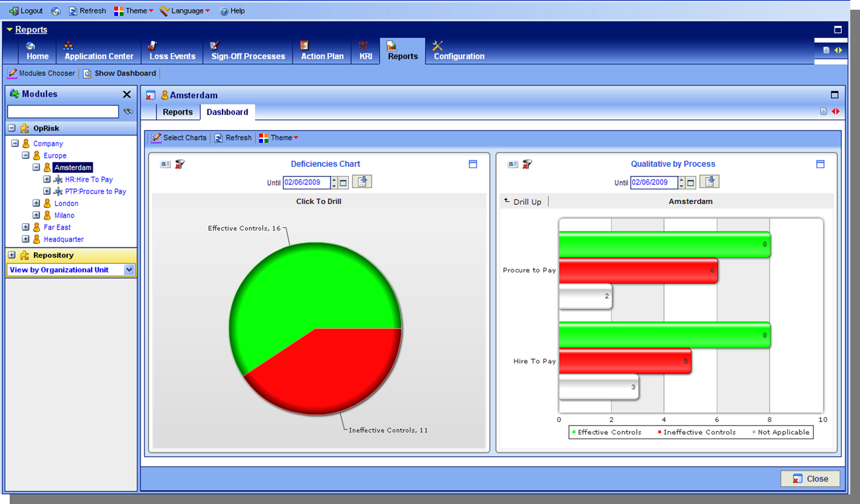Viewport: 860px width, 504px height.
Task: Click the Reports header link
Action: click(x=31, y=30)
